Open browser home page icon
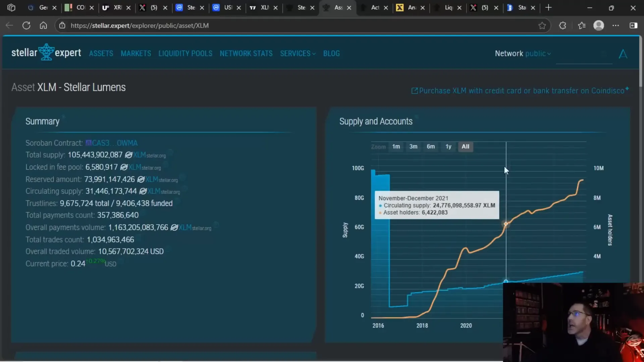The height and width of the screenshot is (362, 644). point(43,25)
